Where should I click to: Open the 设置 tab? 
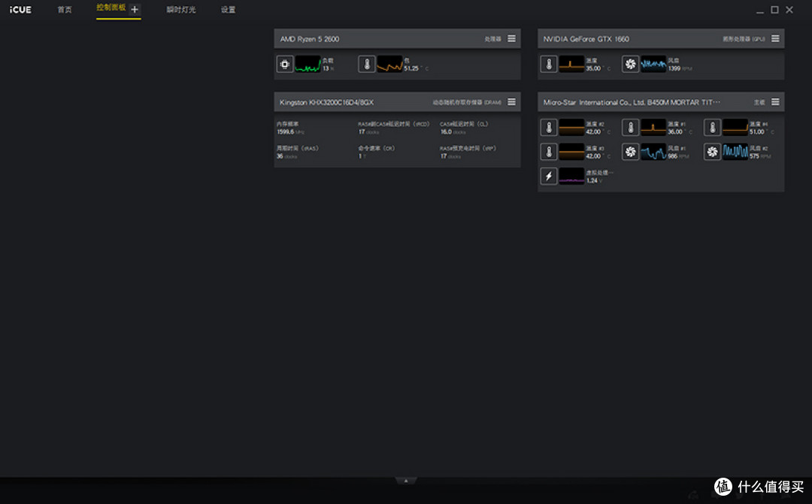229,10
